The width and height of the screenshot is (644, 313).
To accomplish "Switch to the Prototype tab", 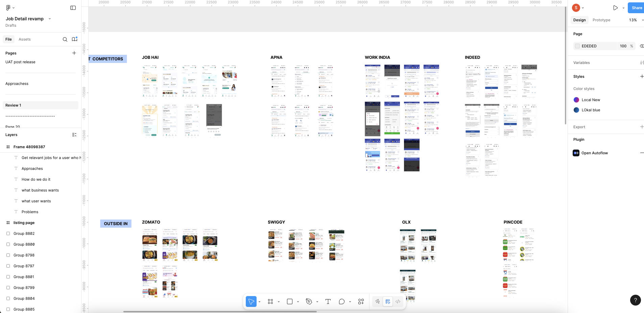I will click(x=601, y=20).
